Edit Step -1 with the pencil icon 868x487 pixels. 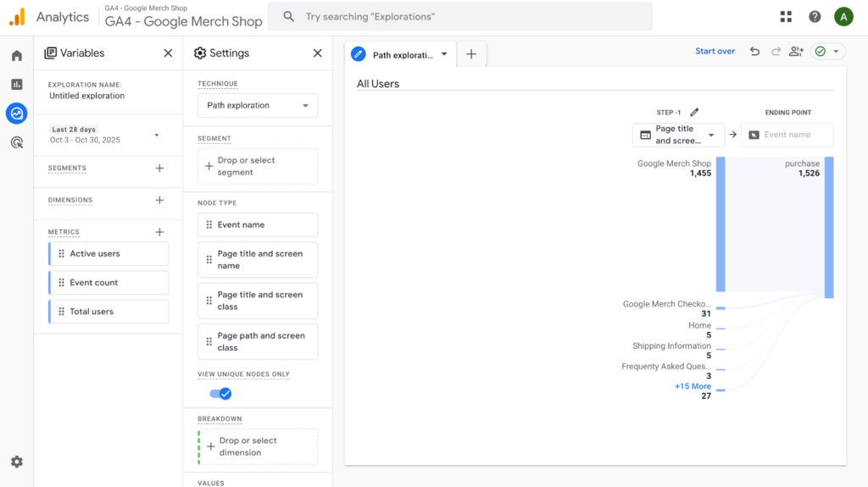pyautogui.click(x=694, y=112)
